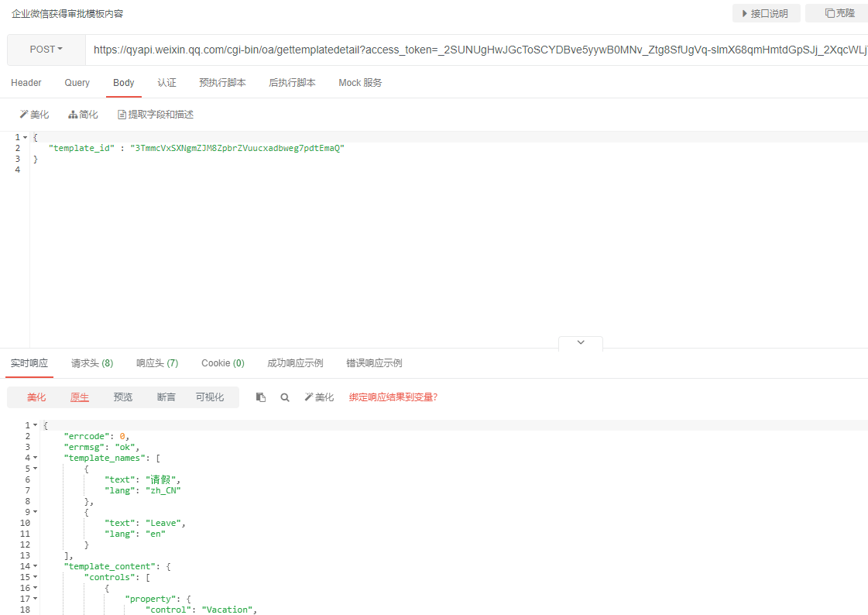Open the Cookie (0) tab

coord(222,363)
